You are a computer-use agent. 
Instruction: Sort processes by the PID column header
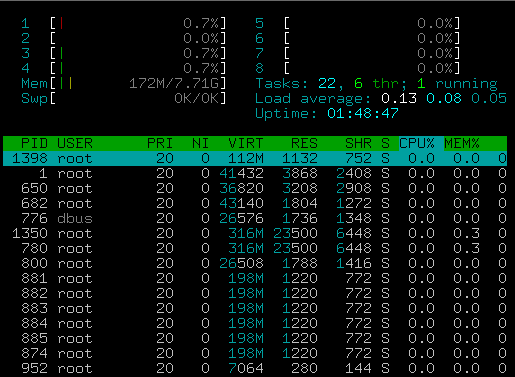coord(34,143)
